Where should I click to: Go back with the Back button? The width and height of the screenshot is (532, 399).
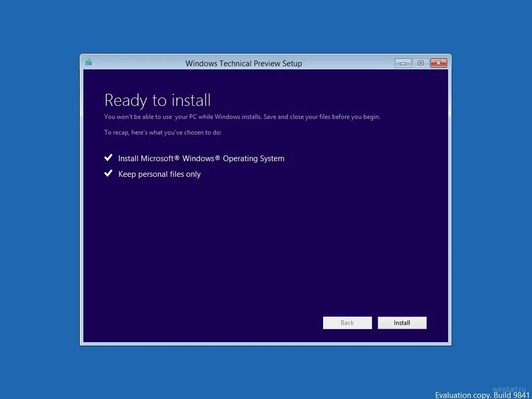click(x=347, y=323)
